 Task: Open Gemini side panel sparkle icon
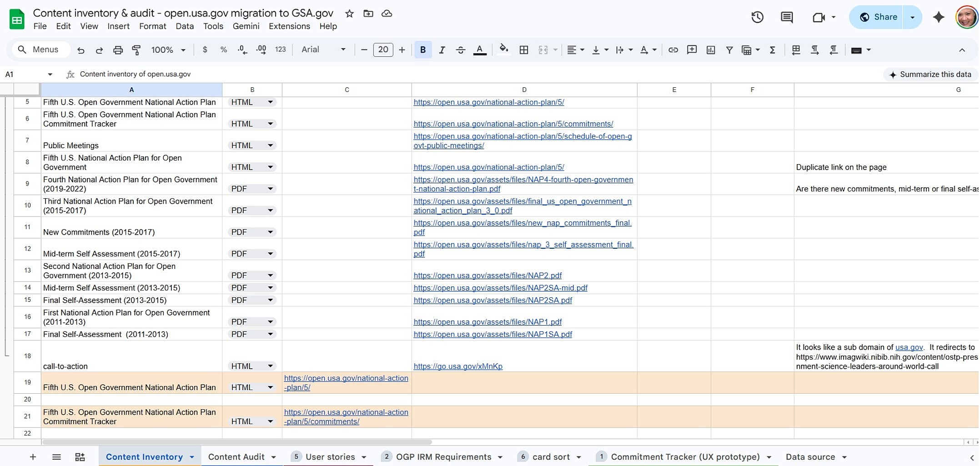click(938, 17)
